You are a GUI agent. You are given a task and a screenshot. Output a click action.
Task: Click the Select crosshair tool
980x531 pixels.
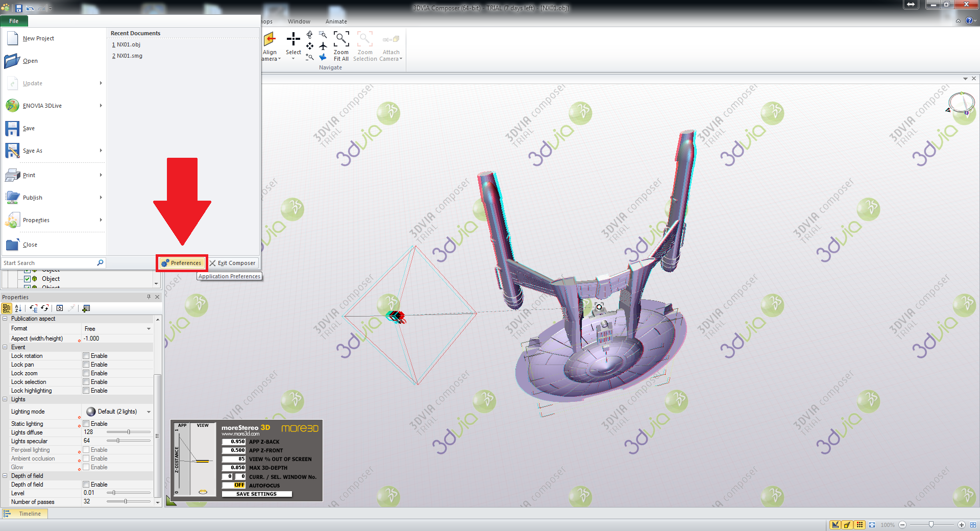point(293,39)
